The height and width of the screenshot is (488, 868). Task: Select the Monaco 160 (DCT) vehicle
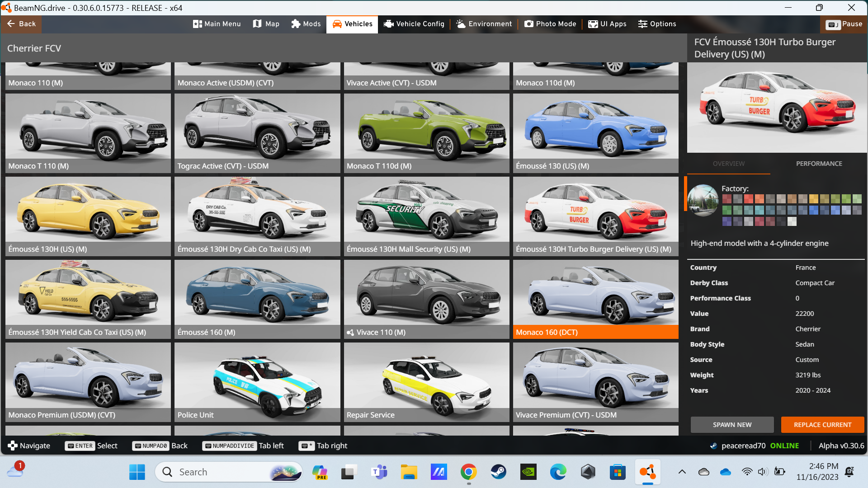595,299
